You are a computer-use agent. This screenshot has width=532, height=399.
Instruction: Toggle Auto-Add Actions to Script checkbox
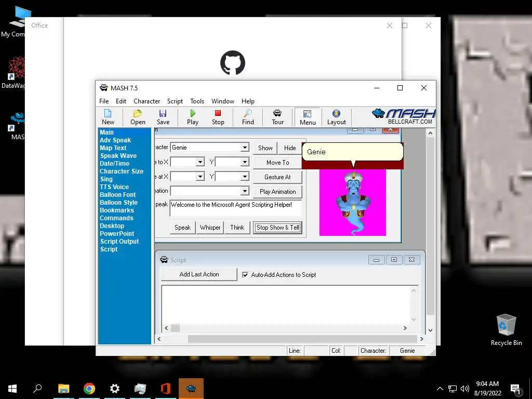pyautogui.click(x=245, y=275)
